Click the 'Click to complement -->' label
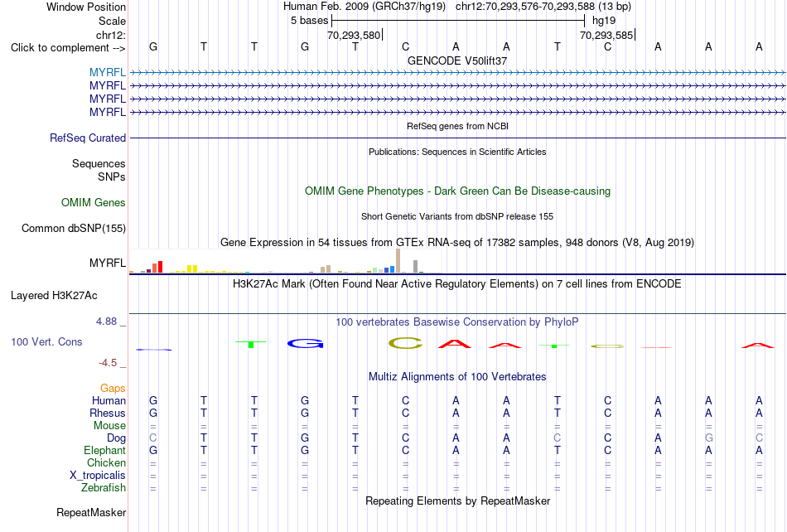Viewport: 787px width, 532px height. (68, 48)
